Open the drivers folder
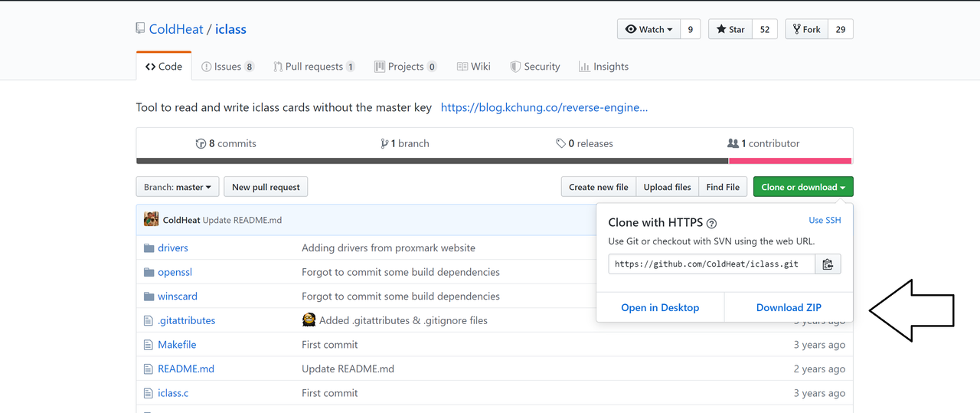This screenshot has width=980, height=413. click(x=173, y=247)
